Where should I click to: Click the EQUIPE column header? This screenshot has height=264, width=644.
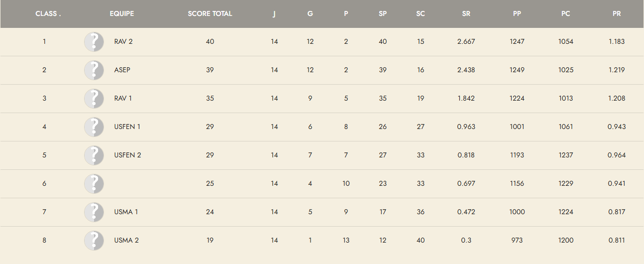click(x=122, y=14)
